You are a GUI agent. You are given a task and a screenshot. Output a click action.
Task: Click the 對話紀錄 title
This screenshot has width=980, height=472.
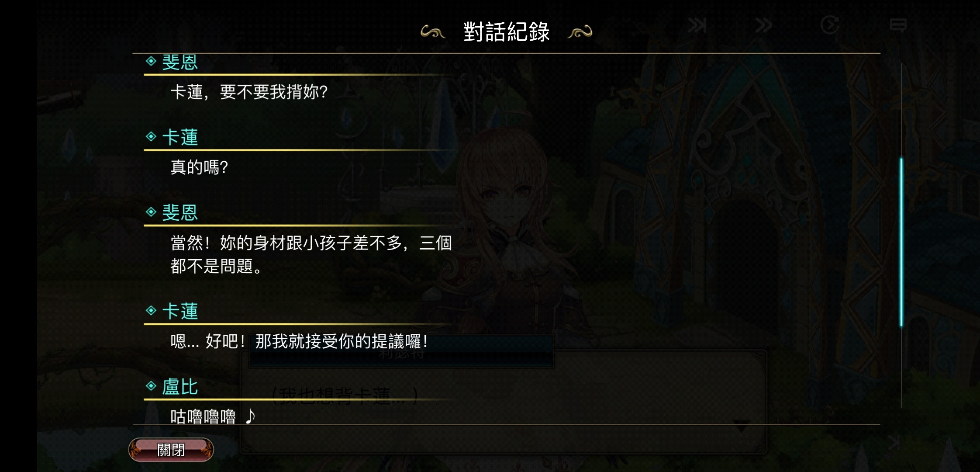[x=506, y=32]
